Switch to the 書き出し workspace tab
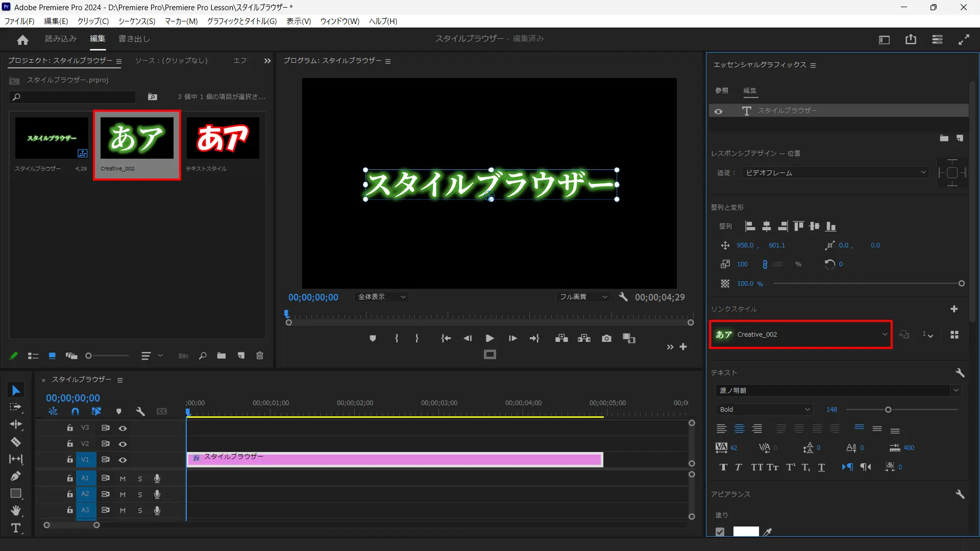 tap(134, 39)
